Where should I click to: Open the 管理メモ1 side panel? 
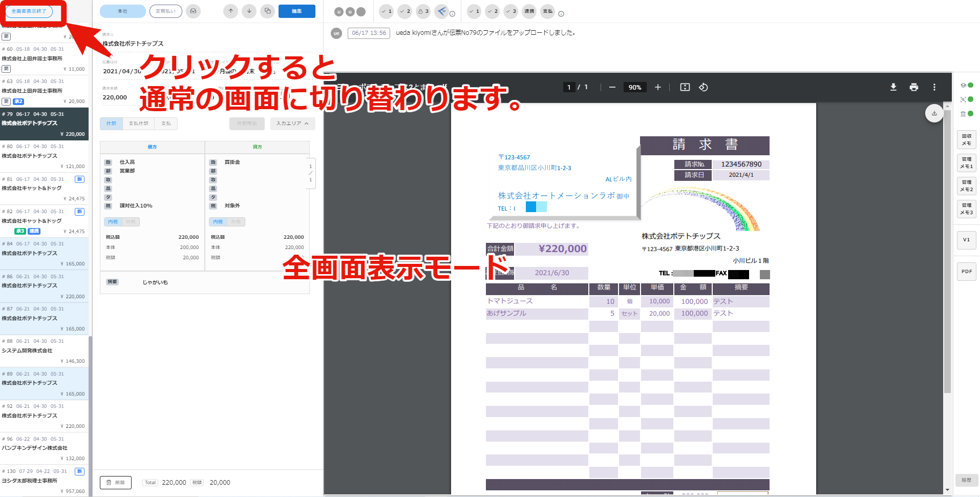point(967,163)
